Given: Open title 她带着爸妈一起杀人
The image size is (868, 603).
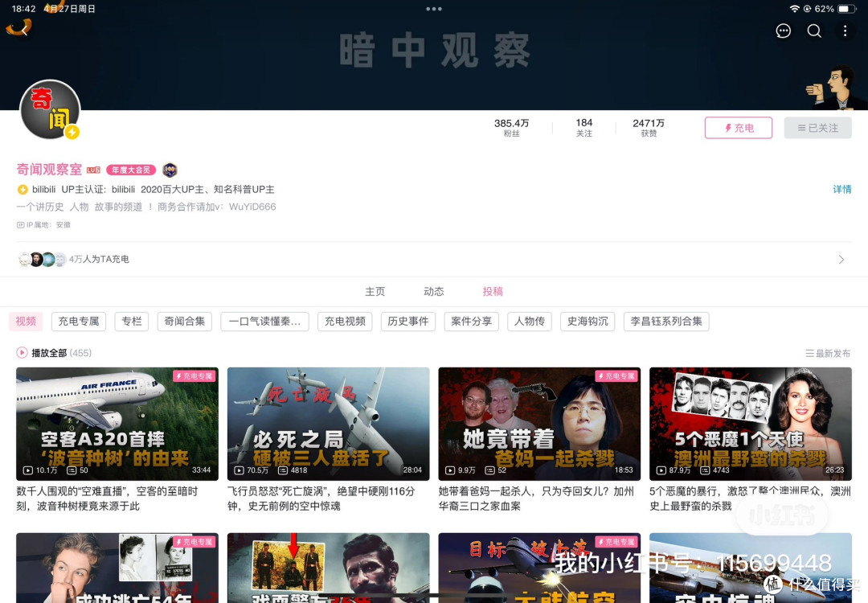Looking at the screenshot, I should [x=536, y=498].
